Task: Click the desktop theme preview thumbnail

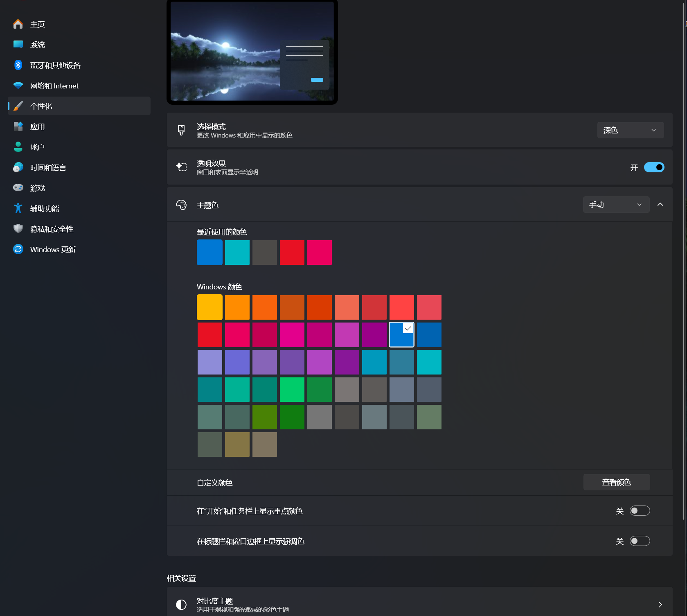Action: coord(252,52)
